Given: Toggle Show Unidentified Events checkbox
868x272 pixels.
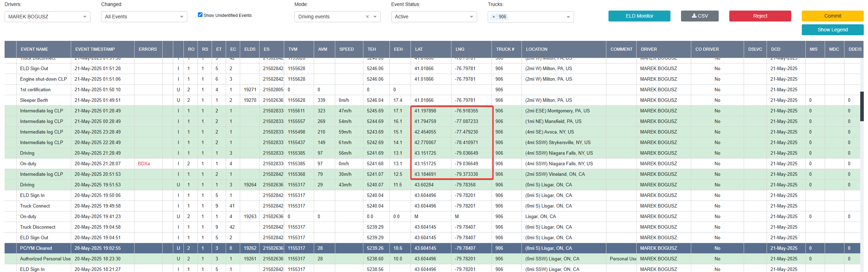Looking at the screenshot, I should pos(200,15).
